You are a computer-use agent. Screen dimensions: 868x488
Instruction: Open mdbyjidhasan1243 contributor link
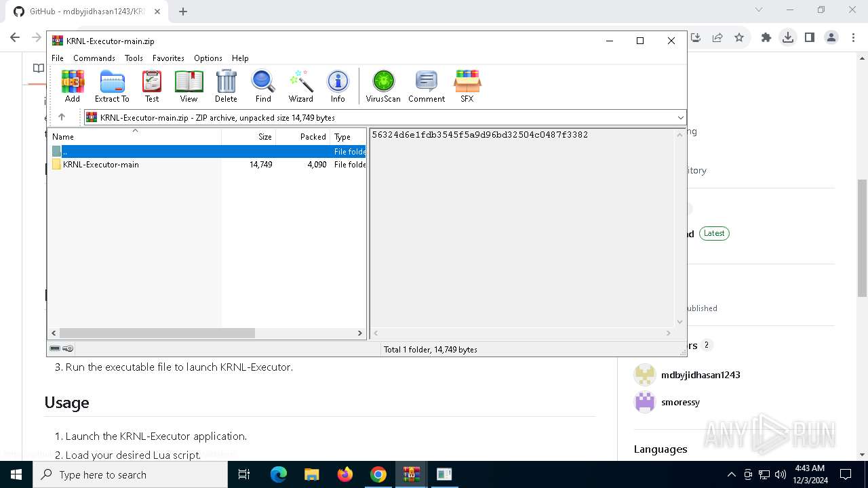[x=701, y=375]
